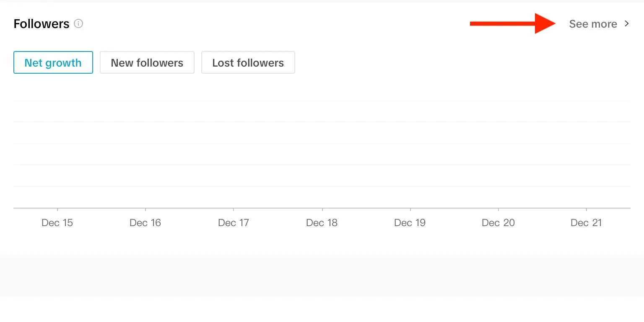Click the info icon beside Followers
The height and width of the screenshot is (322, 644).
pos(78,23)
